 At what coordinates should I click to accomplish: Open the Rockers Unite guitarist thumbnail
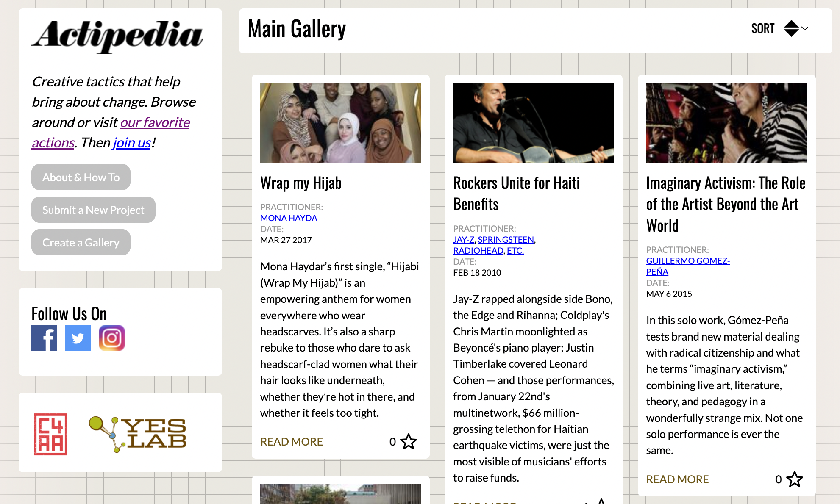tap(534, 123)
